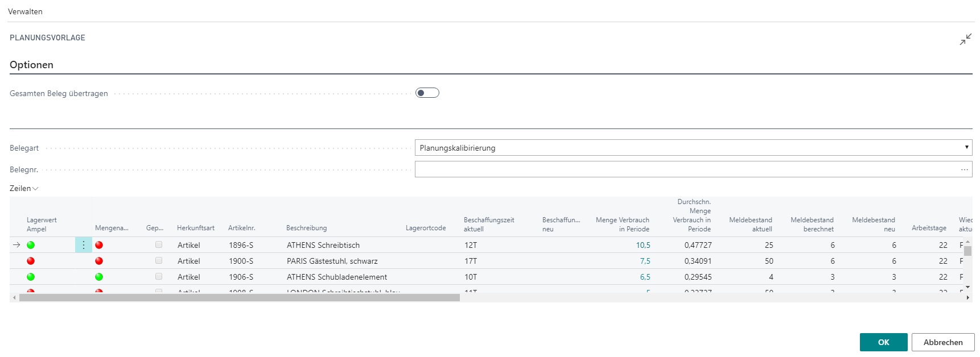
Task: Click the Beschaffungszeit aktuell column header
Action: coord(489,225)
